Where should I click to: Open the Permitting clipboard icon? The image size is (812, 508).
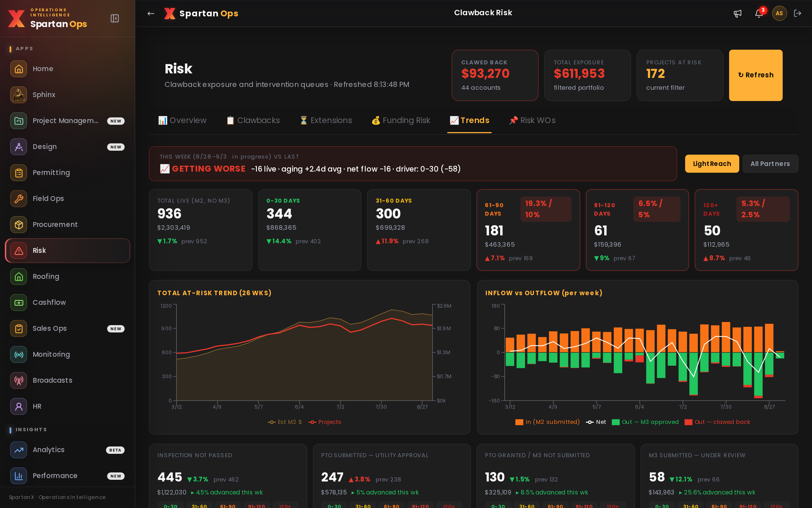pos(19,173)
